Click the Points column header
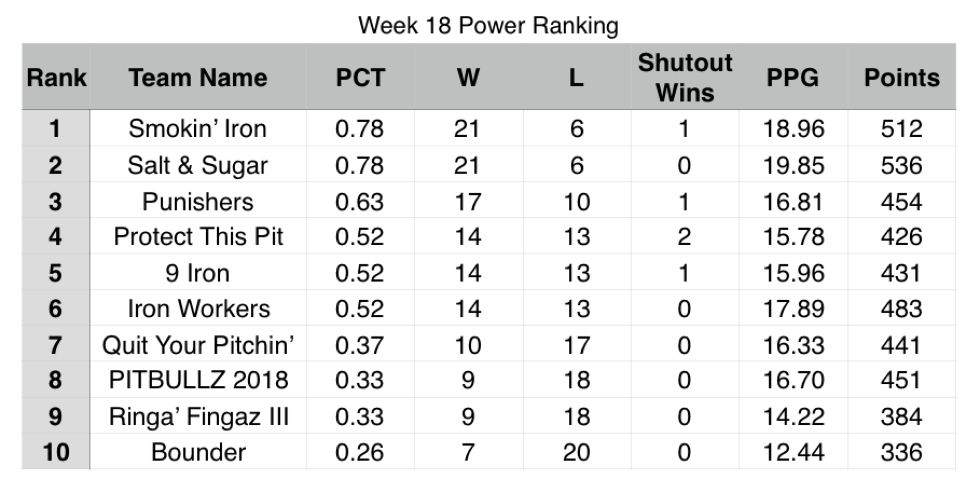The image size is (980, 493). [x=901, y=78]
